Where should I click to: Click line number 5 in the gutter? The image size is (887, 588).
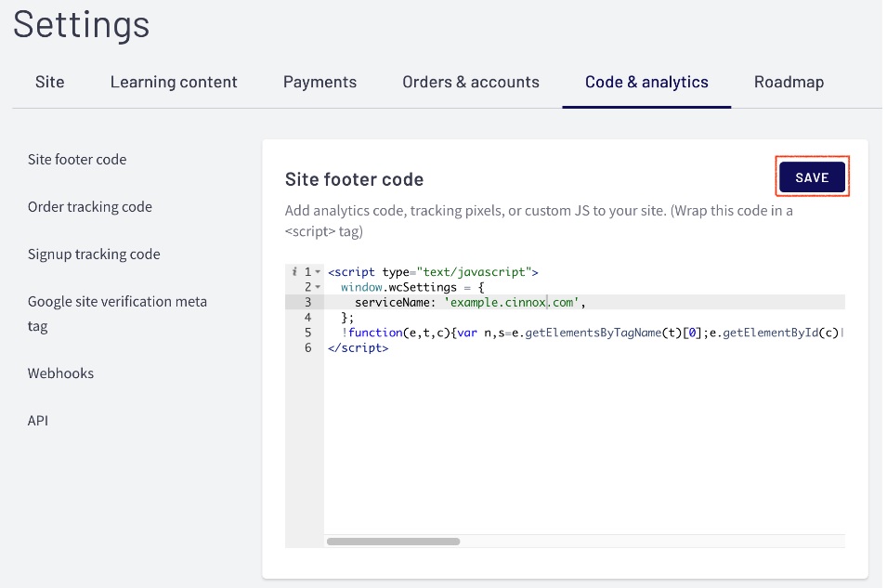tap(307, 333)
